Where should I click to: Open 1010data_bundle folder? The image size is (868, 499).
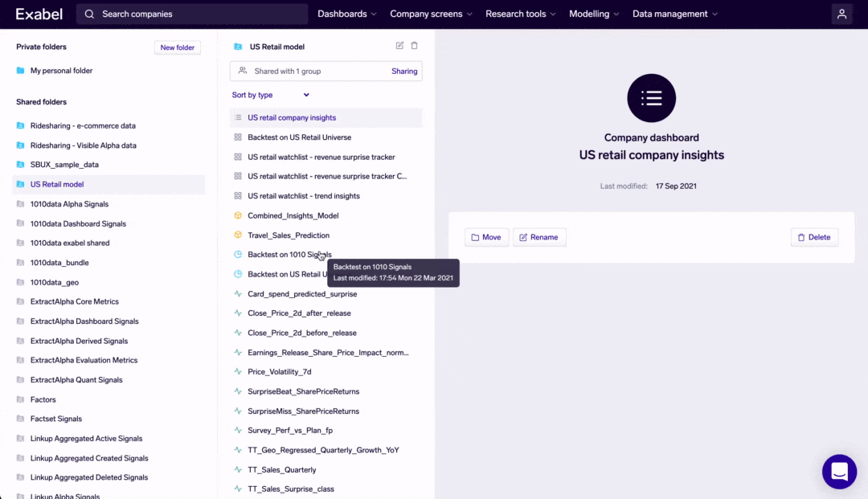tap(59, 263)
